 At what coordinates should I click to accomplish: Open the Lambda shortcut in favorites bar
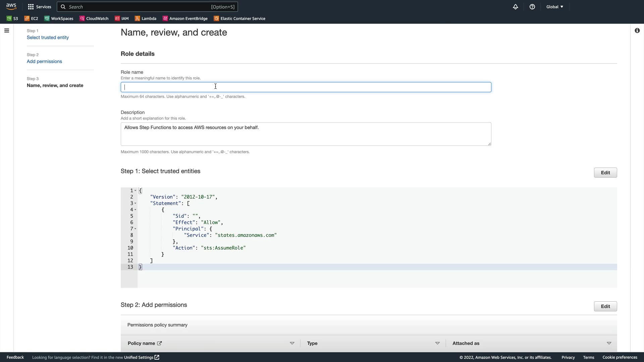pos(146,18)
